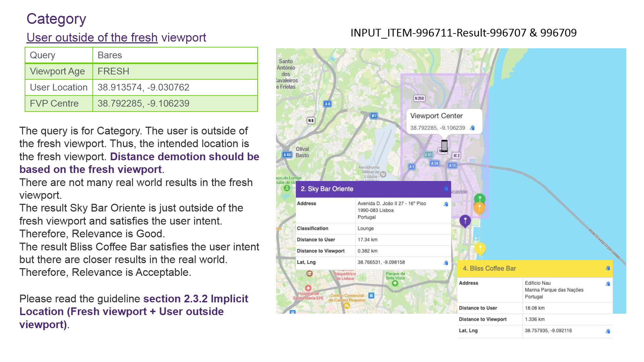Click the N8 road shield on map
The height and width of the screenshot is (362, 644).
(311, 120)
